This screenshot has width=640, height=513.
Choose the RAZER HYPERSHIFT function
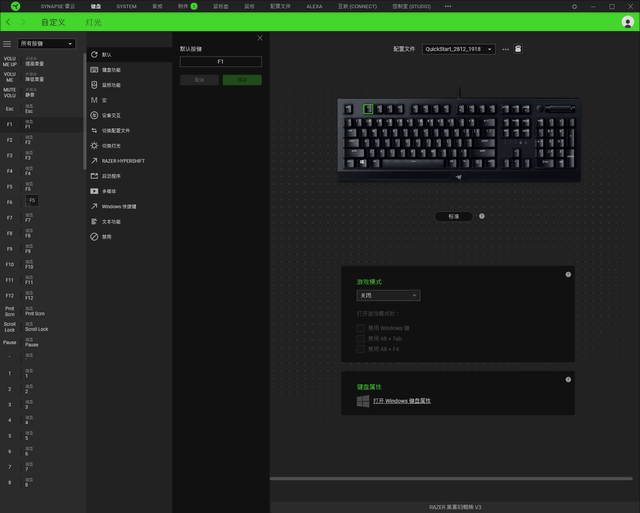pos(129,161)
